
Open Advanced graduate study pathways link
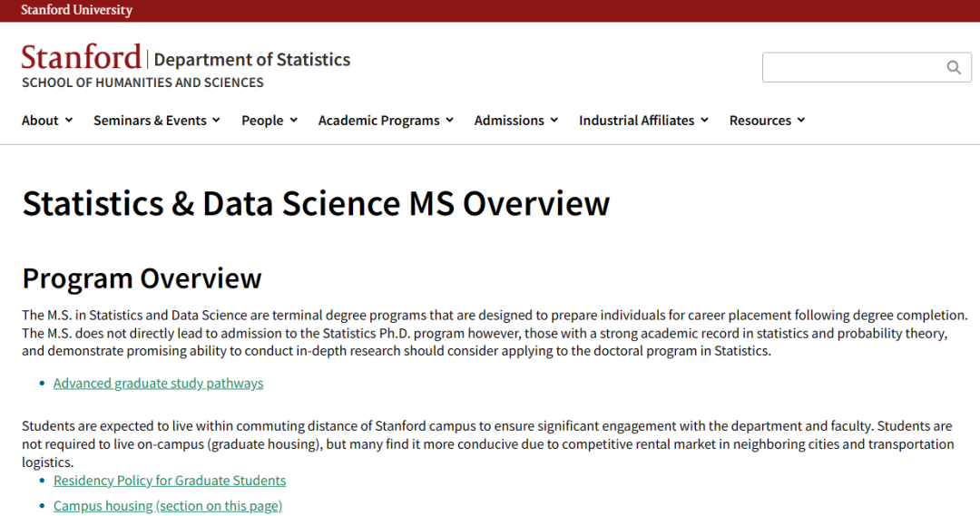click(x=158, y=384)
